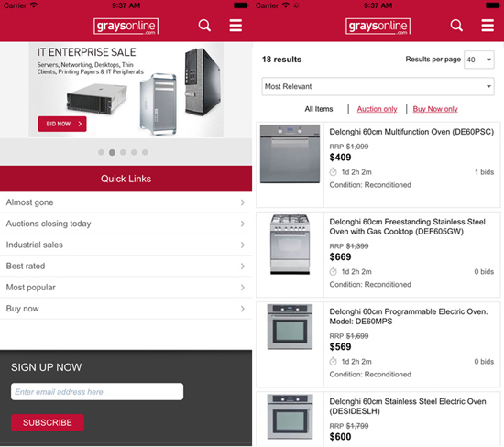Click the timer icon on the $569 listing
Image resolution: width=504 pixels, height=447 pixels.
coord(333,362)
